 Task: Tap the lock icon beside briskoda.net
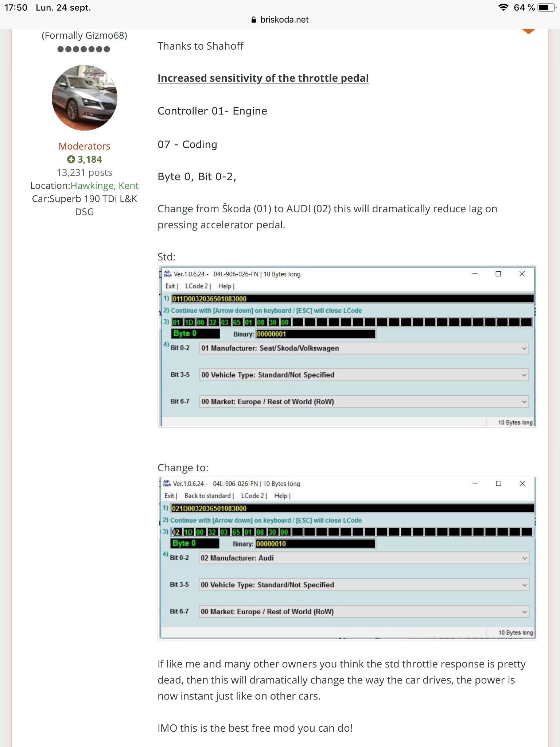click(254, 20)
